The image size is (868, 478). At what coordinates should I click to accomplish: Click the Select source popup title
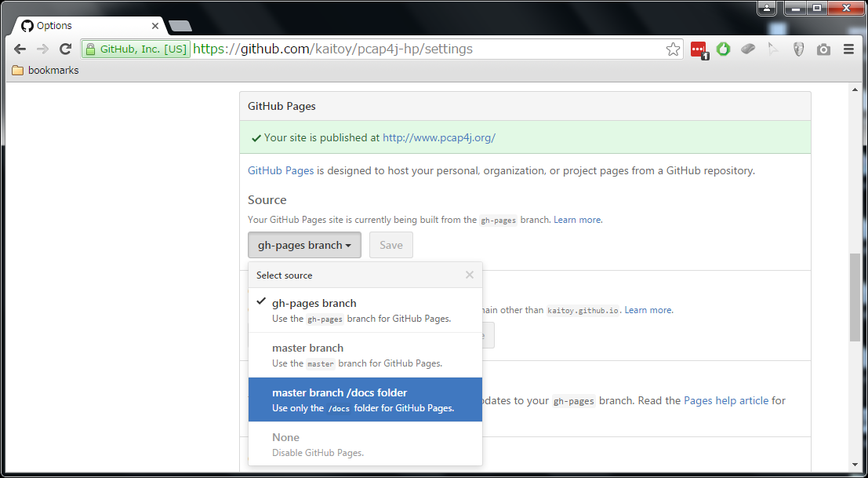pyautogui.click(x=284, y=275)
